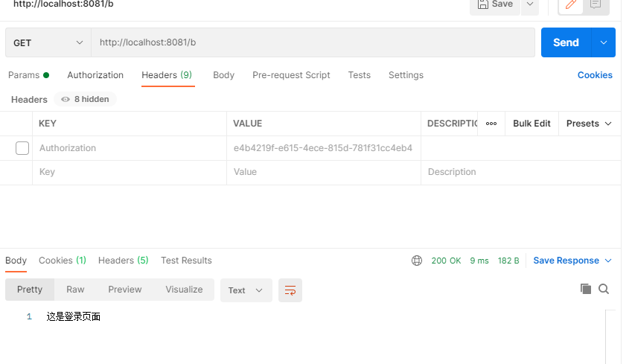Click Bulk Edit for headers
632x364 pixels.
[532, 124]
